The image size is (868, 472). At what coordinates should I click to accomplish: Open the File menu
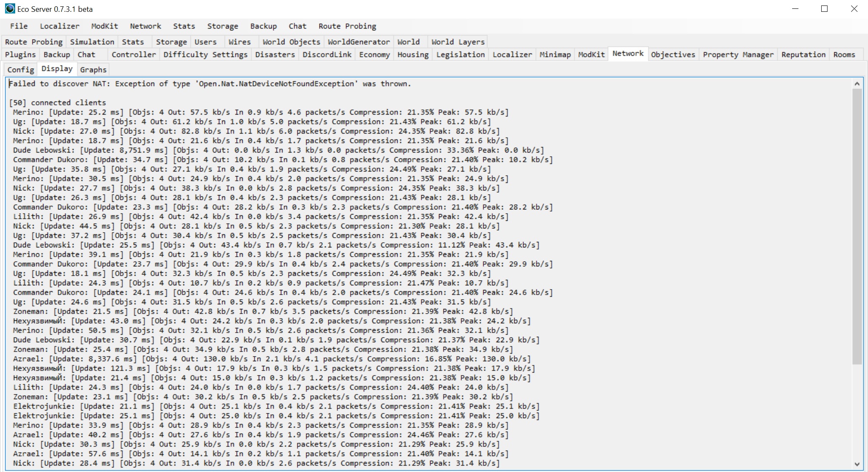pyautogui.click(x=19, y=26)
